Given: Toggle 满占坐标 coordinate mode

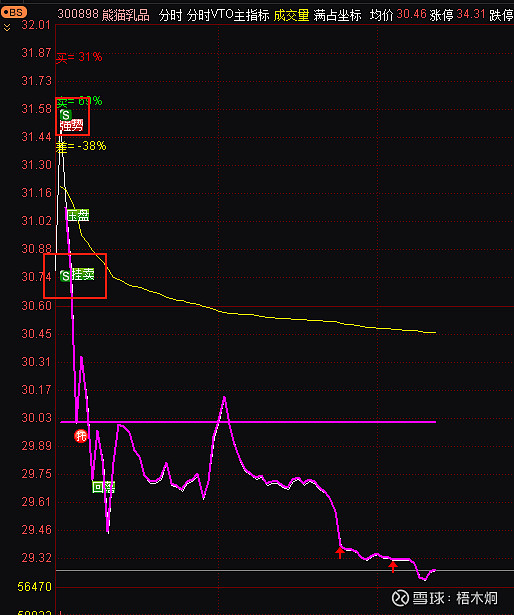Looking at the screenshot, I should coord(337,15).
